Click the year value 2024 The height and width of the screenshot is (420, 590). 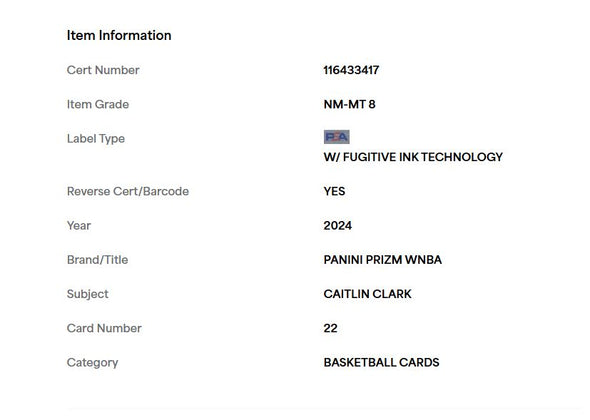338,225
